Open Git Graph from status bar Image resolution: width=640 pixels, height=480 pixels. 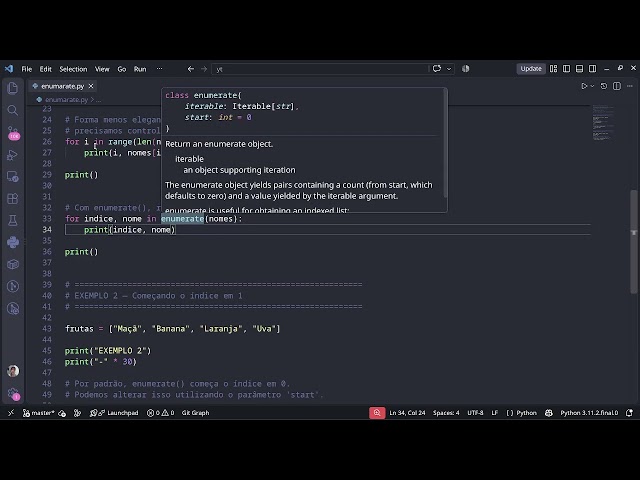(195, 413)
